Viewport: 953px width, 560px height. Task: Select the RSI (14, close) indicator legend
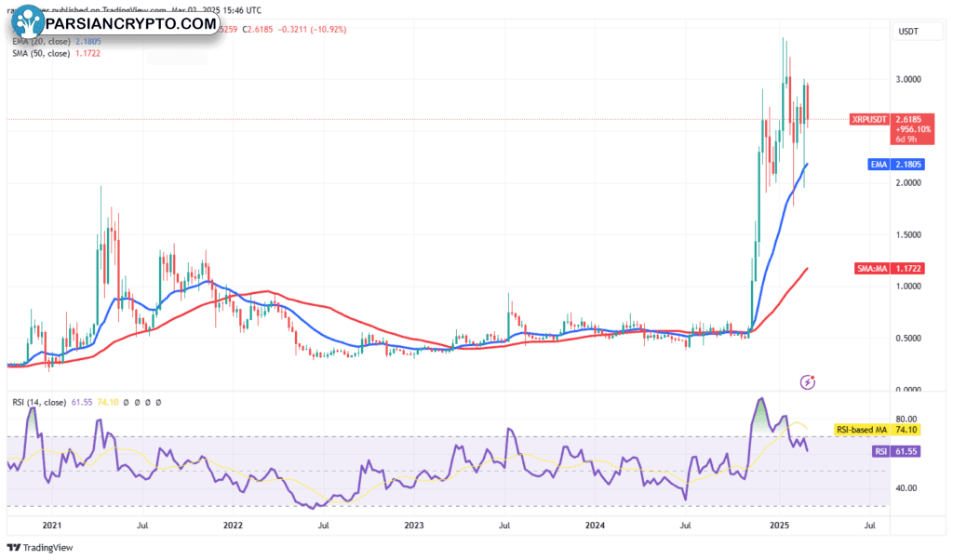(41, 402)
